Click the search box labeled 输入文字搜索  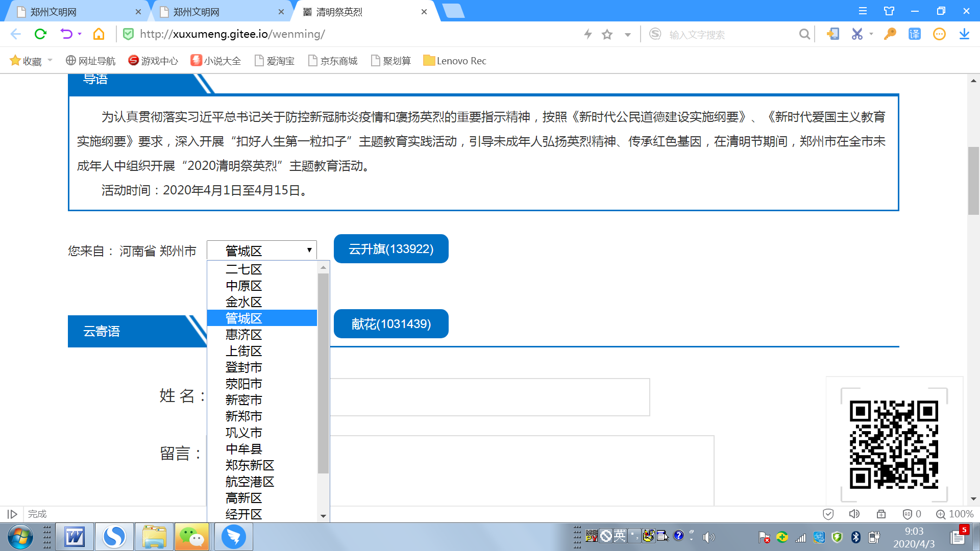tap(730, 35)
